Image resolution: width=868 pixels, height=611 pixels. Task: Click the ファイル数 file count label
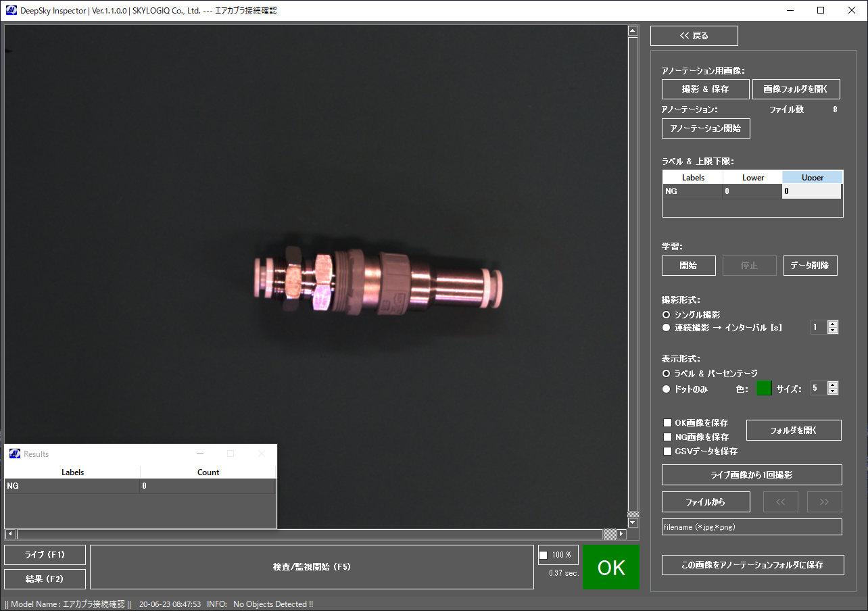coord(786,109)
